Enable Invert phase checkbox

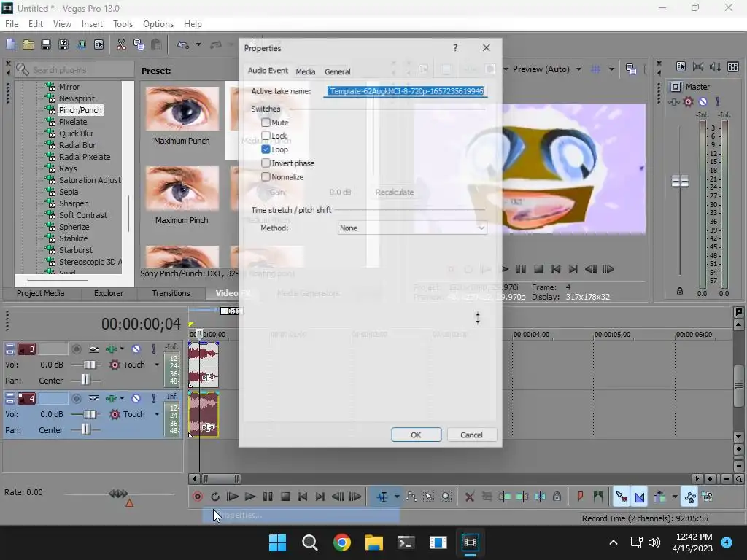click(x=266, y=163)
